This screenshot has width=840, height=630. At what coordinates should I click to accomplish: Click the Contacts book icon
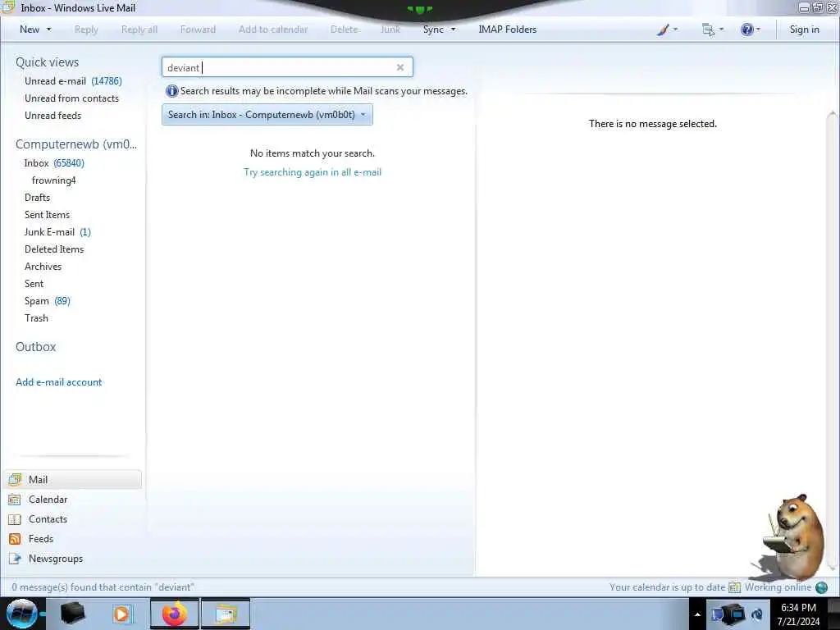[x=15, y=519]
